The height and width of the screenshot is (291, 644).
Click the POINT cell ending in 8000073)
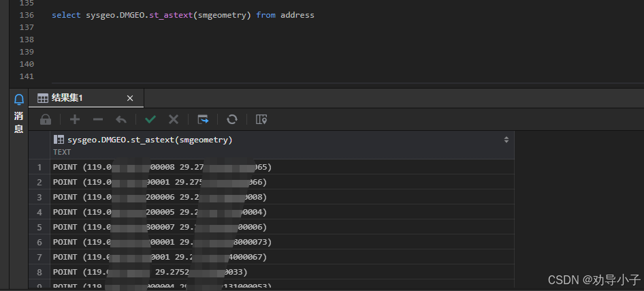pyautogui.click(x=282, y=242)
